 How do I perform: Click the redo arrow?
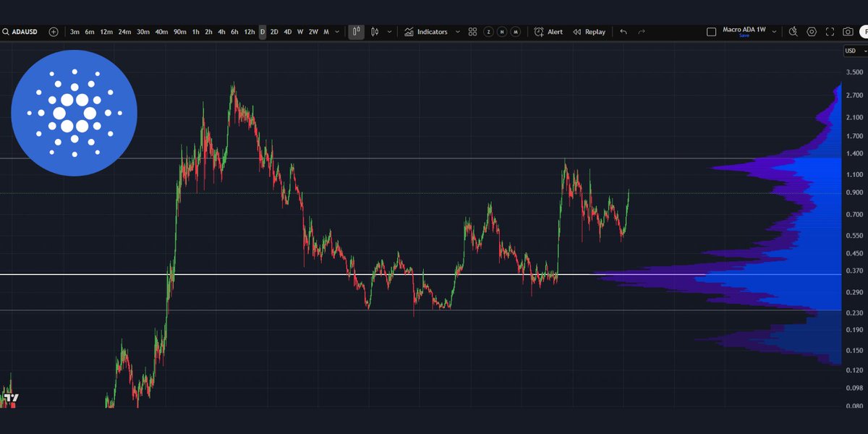coord(641,32)
